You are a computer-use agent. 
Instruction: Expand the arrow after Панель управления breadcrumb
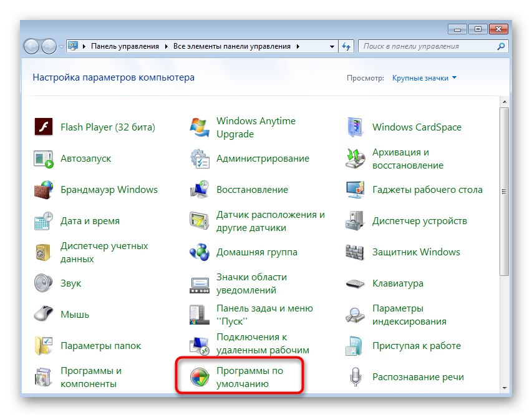(x=167, y=47)
